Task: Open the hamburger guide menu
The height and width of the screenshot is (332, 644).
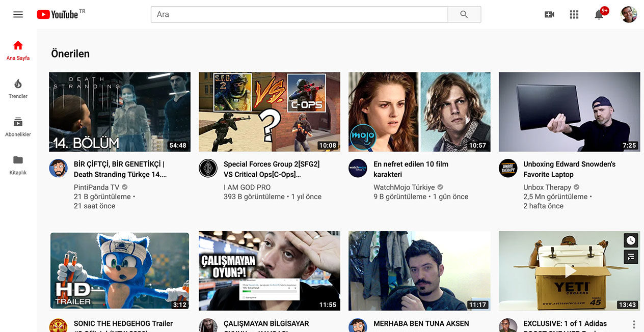Action: 18,14
